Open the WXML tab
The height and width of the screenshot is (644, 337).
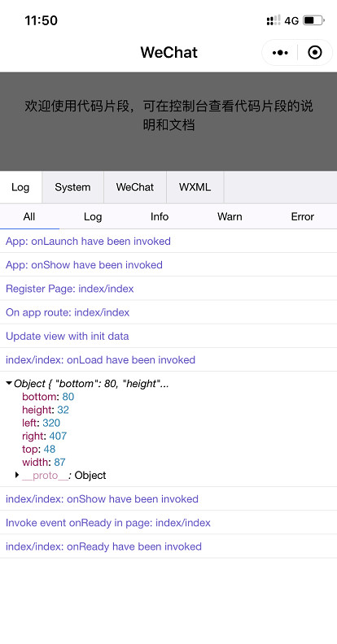[x=195, y=187]
